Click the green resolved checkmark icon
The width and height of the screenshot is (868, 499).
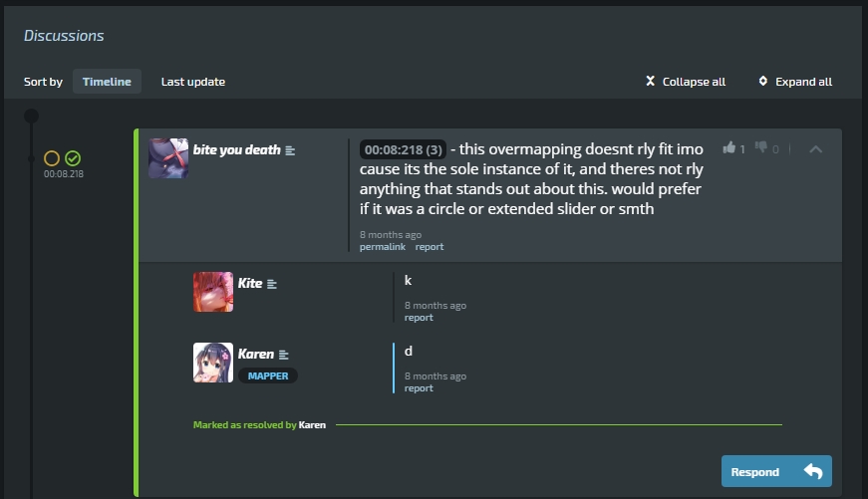tap(73, 158)
